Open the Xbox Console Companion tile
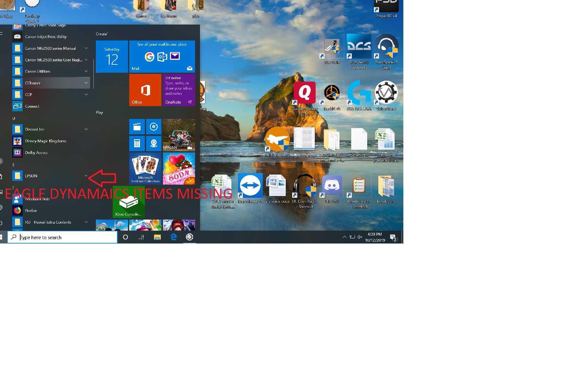The width and height of the screenshot is (588, 368). pyautogui.click(x=129, y=201)
